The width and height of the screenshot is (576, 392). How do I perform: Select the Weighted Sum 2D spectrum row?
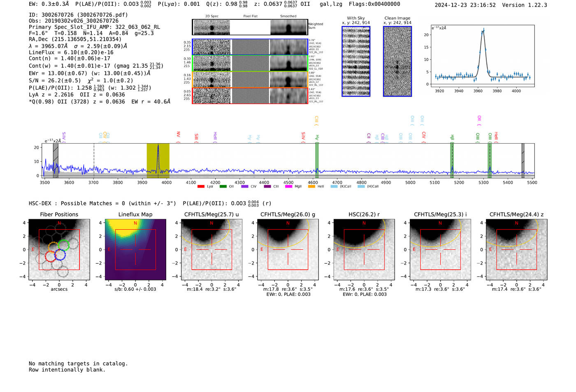[250, 27]
